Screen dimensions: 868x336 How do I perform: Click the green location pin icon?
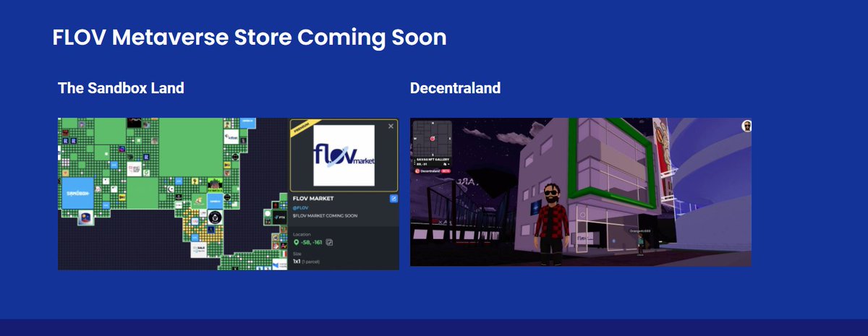pyautogui.click(x=296, y=242)
